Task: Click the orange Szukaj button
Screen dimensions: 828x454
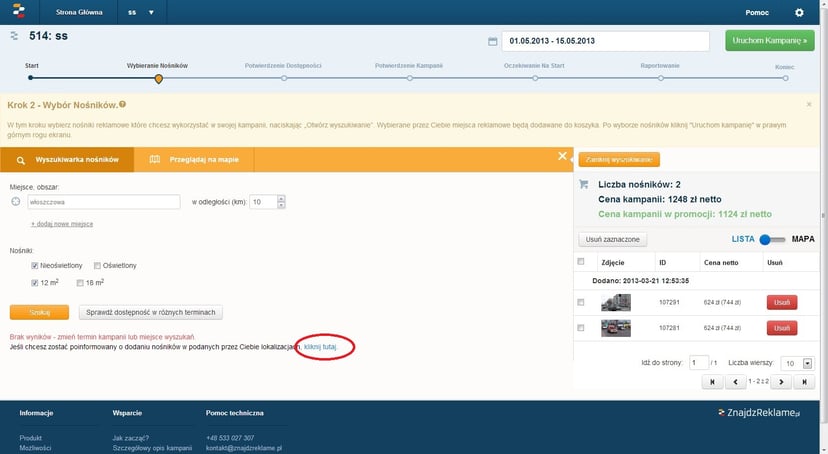Action: [x=39, y=313]
